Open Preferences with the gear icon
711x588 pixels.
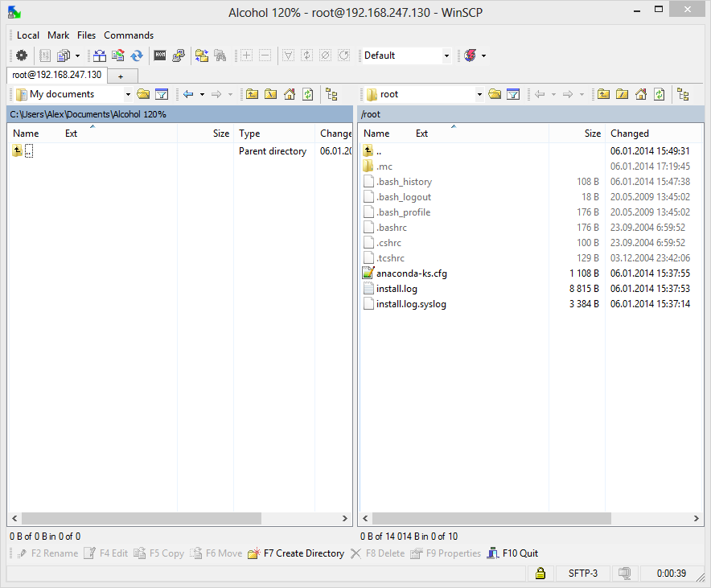coord(21,56)
